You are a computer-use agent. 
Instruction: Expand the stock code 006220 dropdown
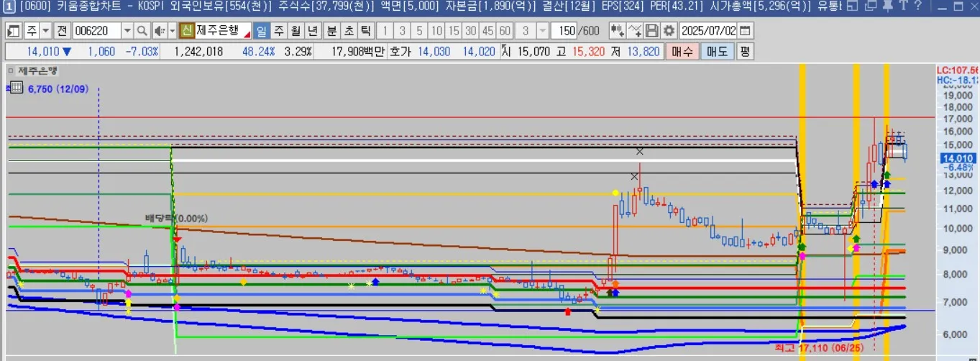(x=127, y=32)
